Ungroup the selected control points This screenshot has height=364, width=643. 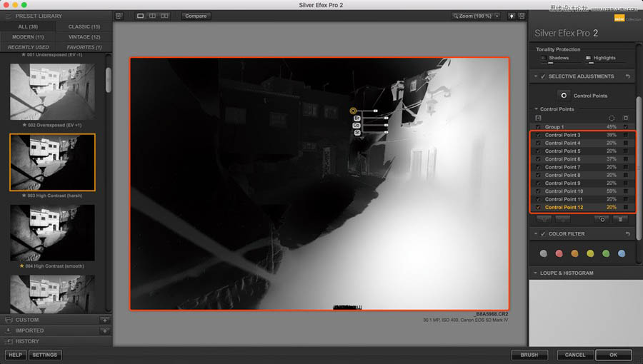(563, 219)
